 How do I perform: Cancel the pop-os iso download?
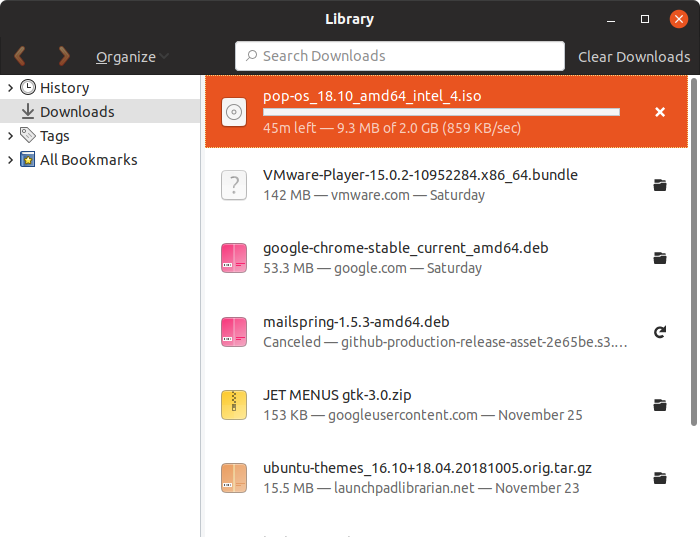[660, 112]
